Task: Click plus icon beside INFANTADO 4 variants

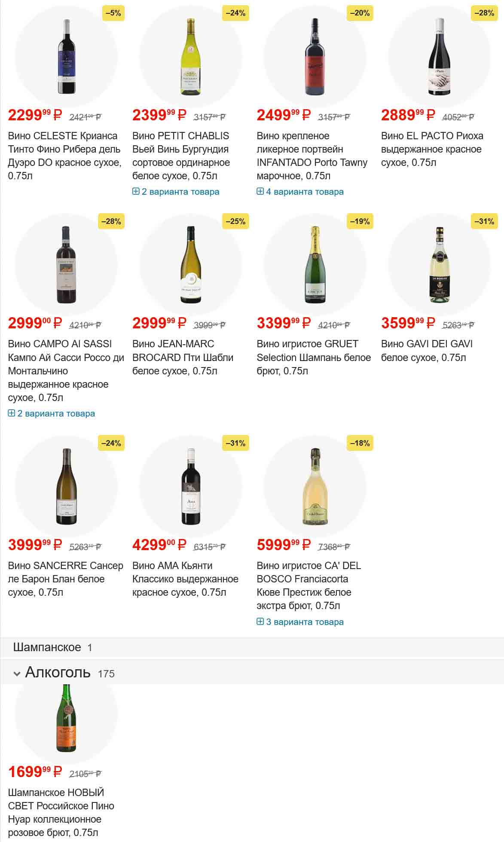Action: pyautogui.click(x=260, y=192)
